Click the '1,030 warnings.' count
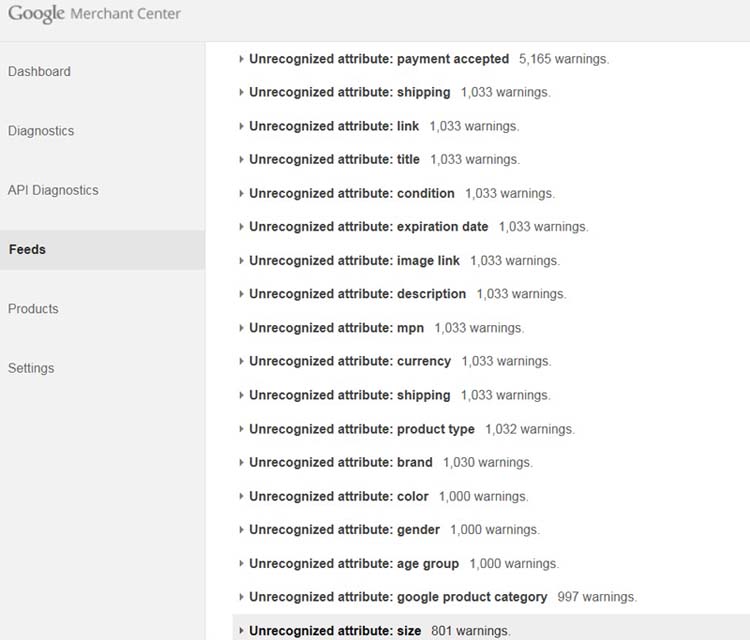The height and width of the screenshot is (640, 750). pos(487,463)
